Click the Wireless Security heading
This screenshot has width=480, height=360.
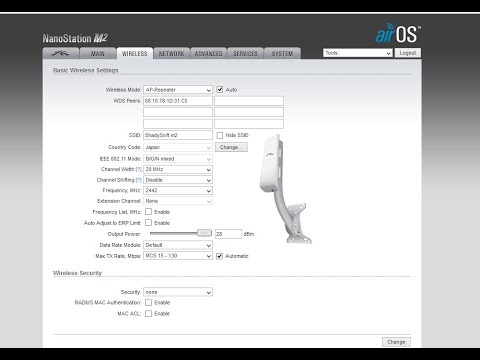(77, 273)
